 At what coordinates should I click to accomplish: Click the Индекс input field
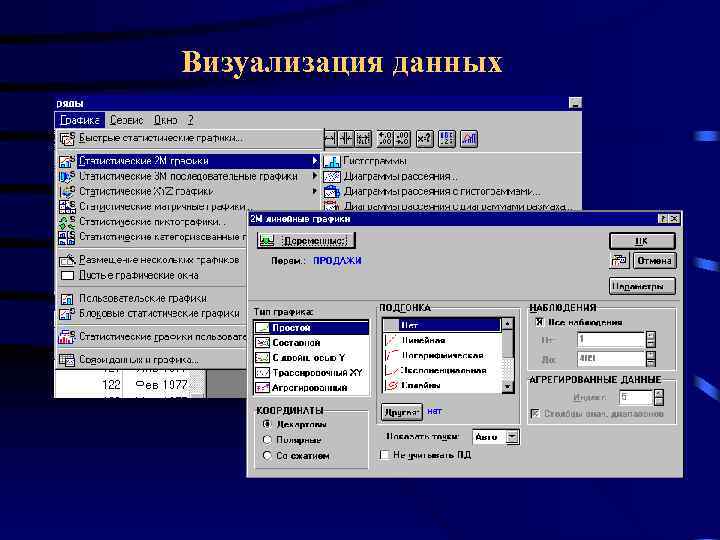(x=636, y=398)
